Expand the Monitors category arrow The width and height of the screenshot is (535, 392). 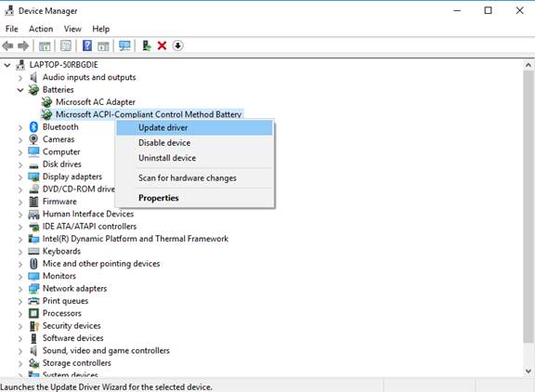(x=20, y=276)
